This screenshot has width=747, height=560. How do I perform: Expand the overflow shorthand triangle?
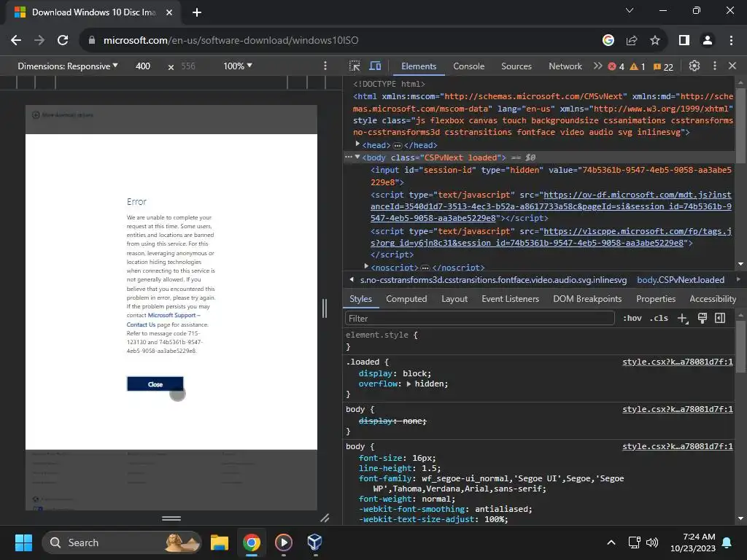[x=409, y=384]
